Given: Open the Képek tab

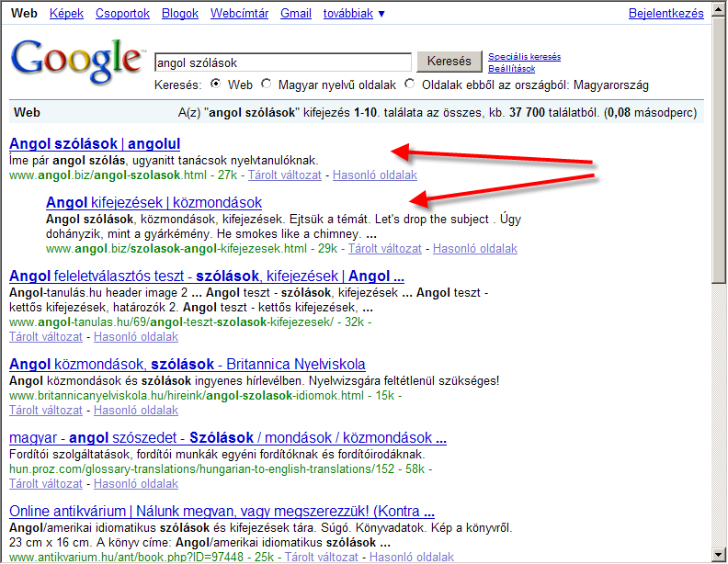Looking at the screenshot, I should (66, 14).
